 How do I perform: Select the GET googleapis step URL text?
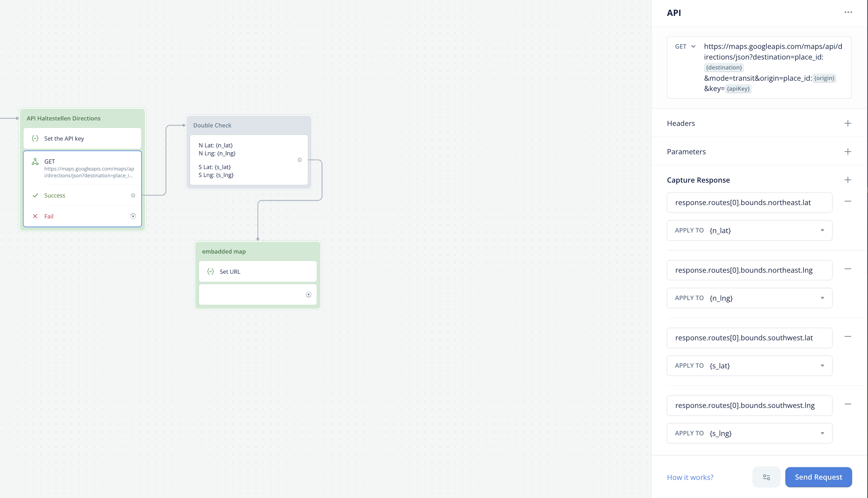coord(89,172)
